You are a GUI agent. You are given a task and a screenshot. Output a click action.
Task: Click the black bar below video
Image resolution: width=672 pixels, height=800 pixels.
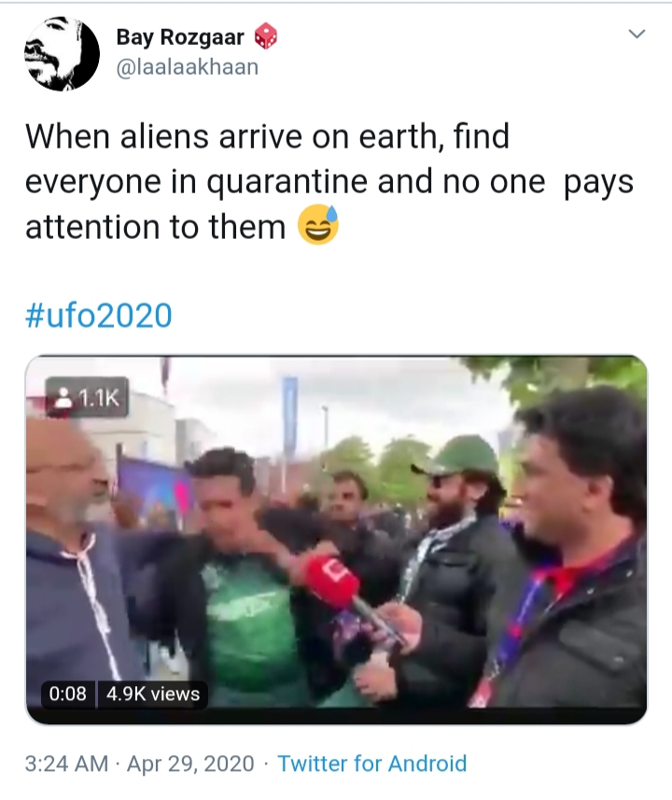coord(336,715)
